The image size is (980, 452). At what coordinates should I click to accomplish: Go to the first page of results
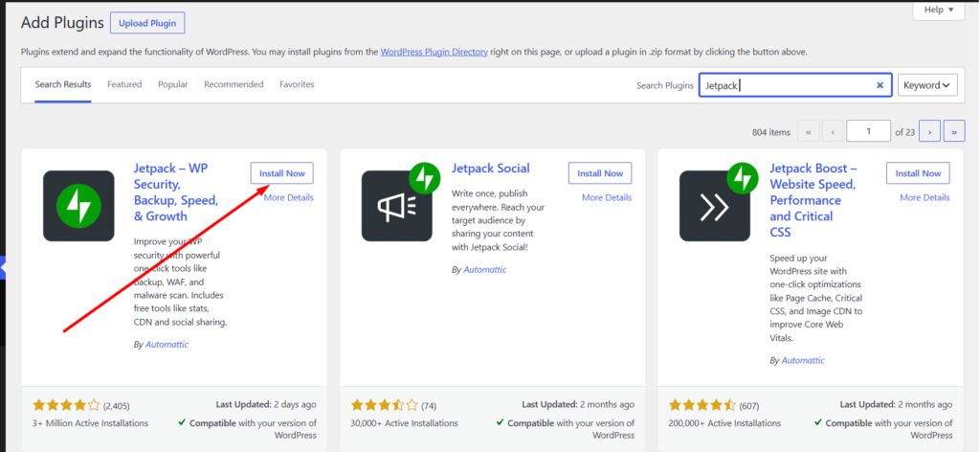coord(808,132)
